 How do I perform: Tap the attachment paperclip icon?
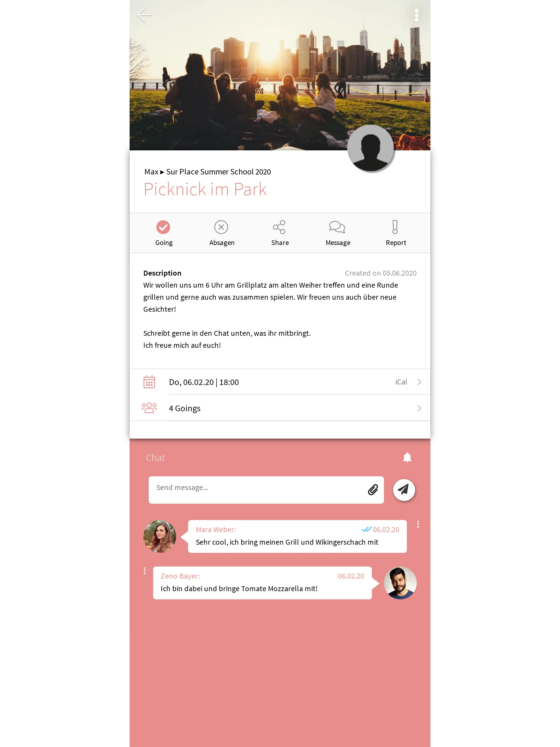tap(373, 489)
